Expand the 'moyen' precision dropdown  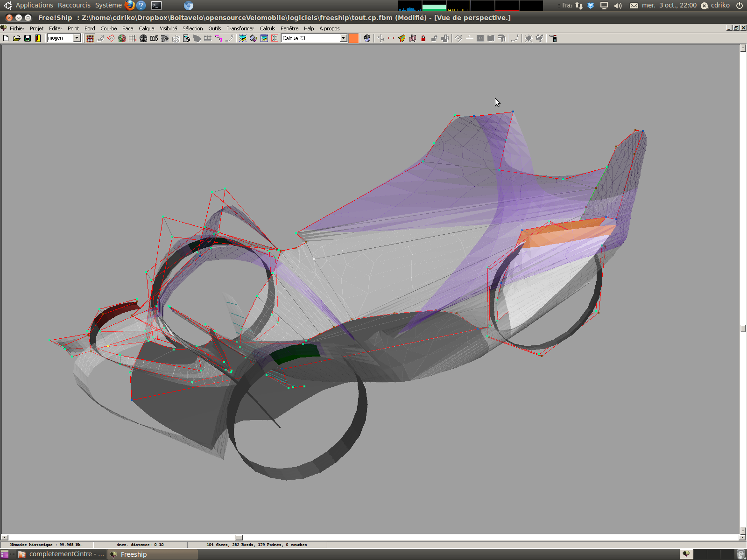click(77, 38)
